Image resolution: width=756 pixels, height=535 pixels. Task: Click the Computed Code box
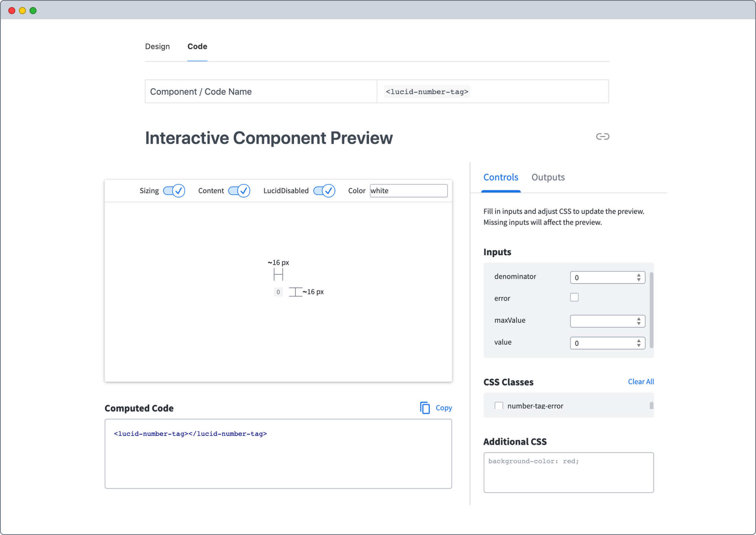coord(278,454)
